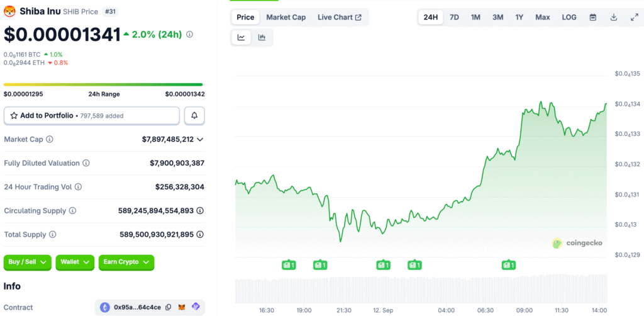644x316 pixels.
Task: Click the price $0.00001341
Action: [x=62, y=35]
